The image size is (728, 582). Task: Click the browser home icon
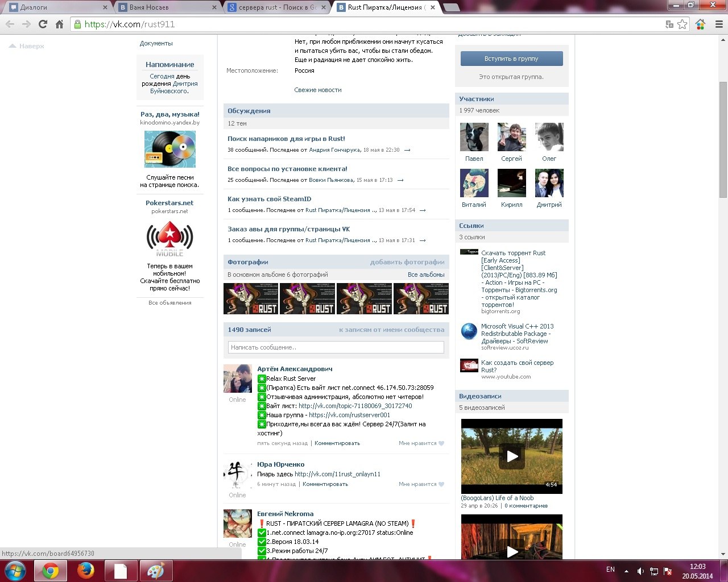click(59, 24)
